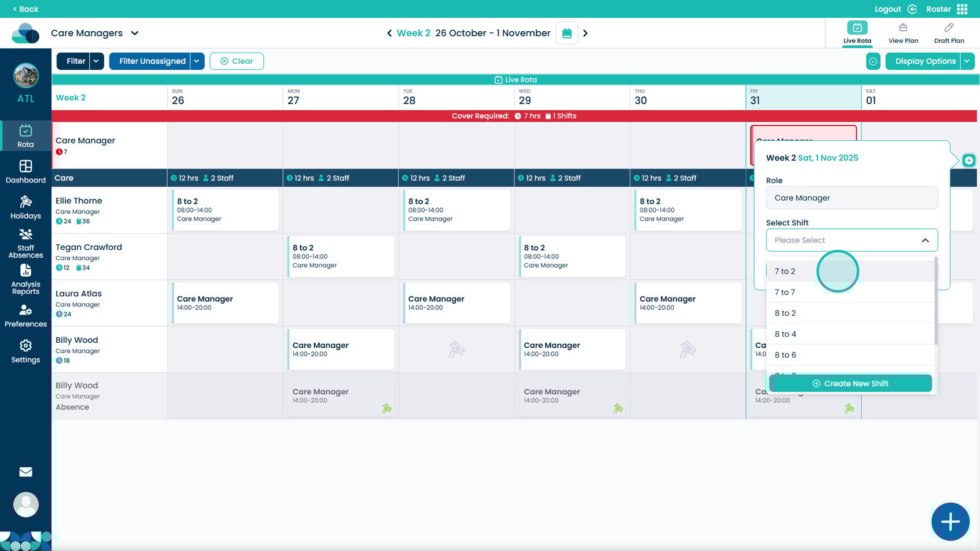Click the Clear filters button
This screenshot has height=551, width=980.
(236, 61)
